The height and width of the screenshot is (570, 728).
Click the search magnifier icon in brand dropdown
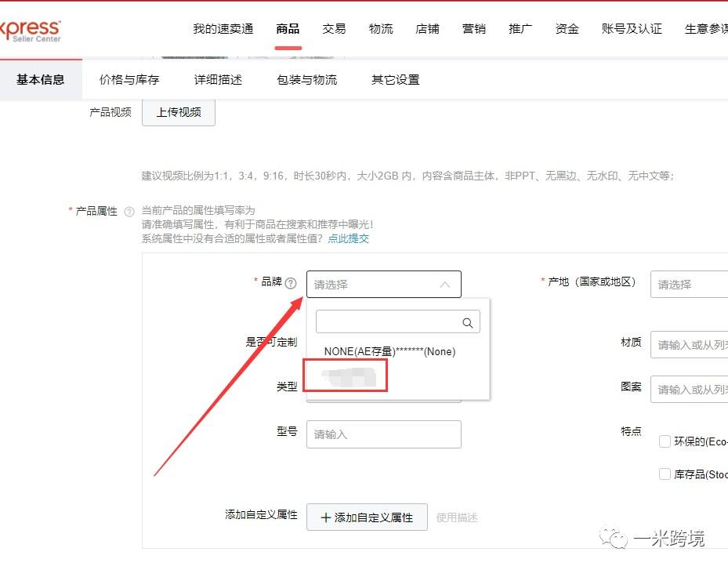tap(468, 322)
